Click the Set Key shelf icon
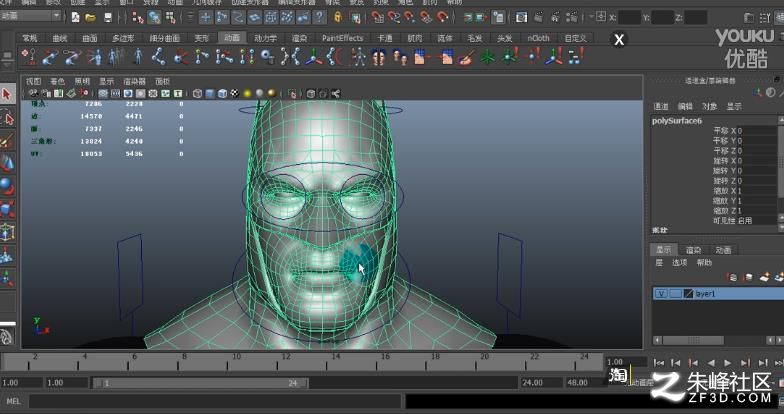Image resolution: width=784 pixels, height=414 pixels. (x=30, y=56)
